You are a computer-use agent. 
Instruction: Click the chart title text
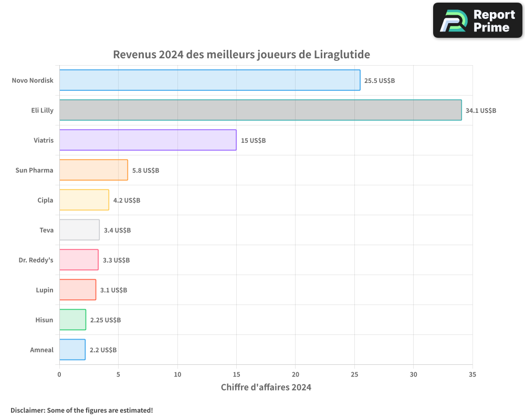tap(241, 54)
